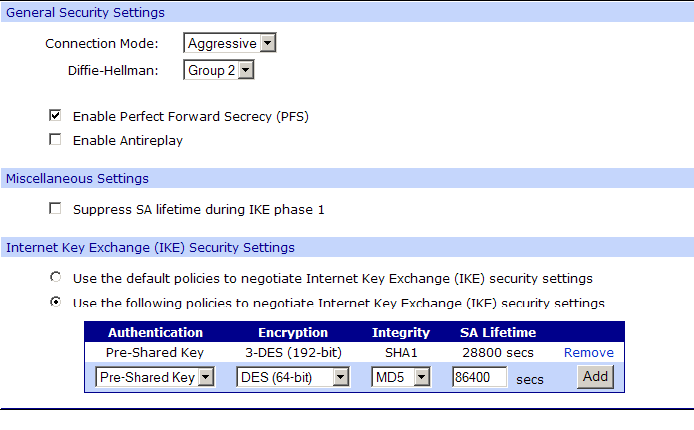Click the Remove link in the policy row
694x430 pixels.
click(588, 353)
